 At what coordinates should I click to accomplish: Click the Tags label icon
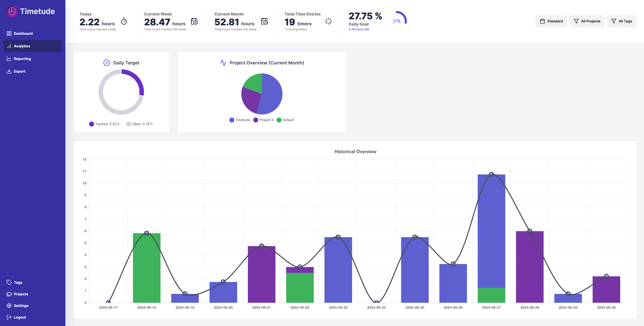click(x=9, y=282)
